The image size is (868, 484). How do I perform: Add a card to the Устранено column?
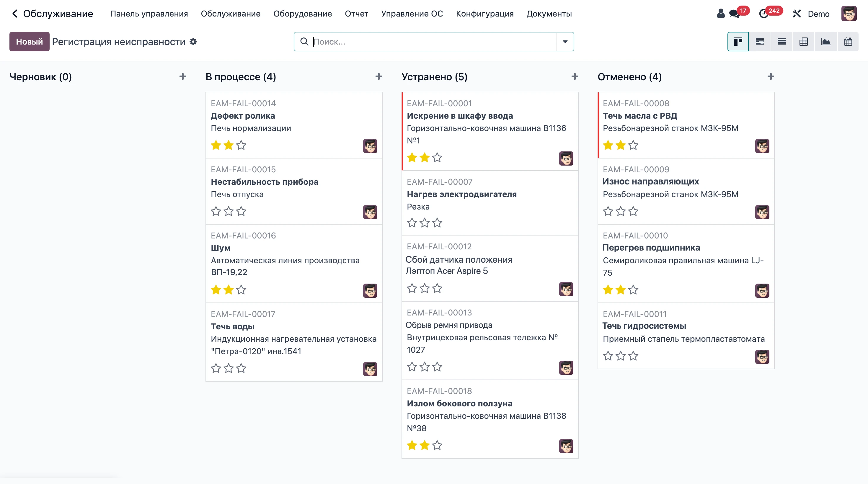coord(575,77)
